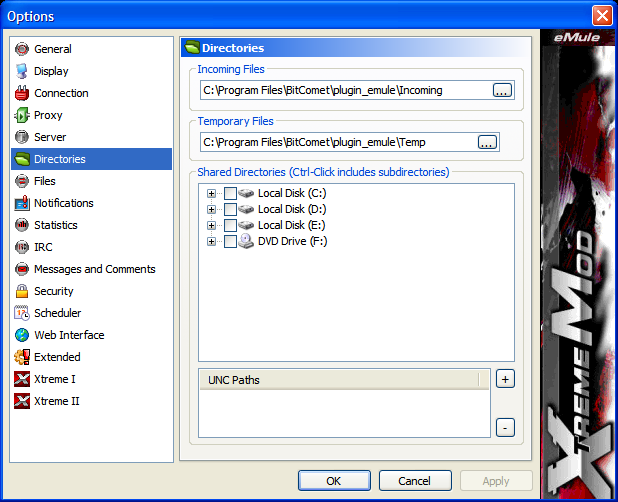Select the Local Disk (C:) label
Screen dimensions: 618x502
point(292,193)
